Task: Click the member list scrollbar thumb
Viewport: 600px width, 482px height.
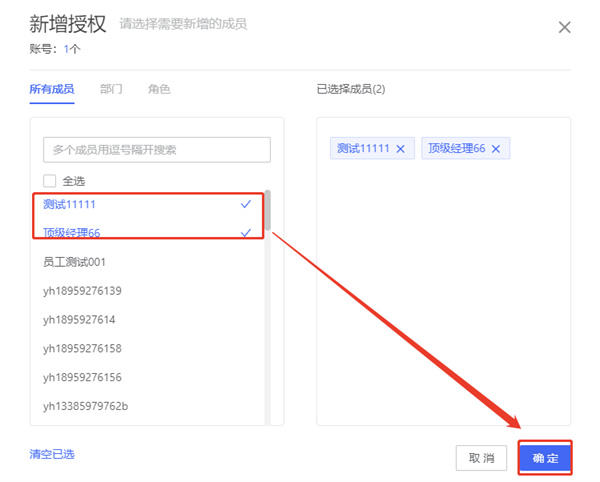Action: pyautogui.click(x=268, y=210)
